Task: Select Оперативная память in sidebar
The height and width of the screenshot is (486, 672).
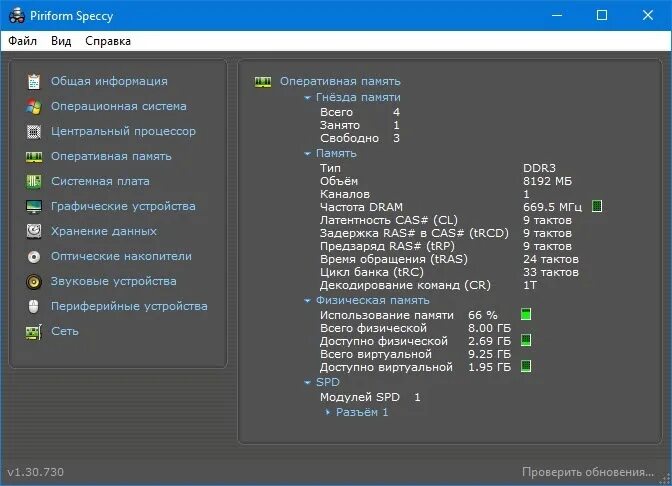Action: 111,156
